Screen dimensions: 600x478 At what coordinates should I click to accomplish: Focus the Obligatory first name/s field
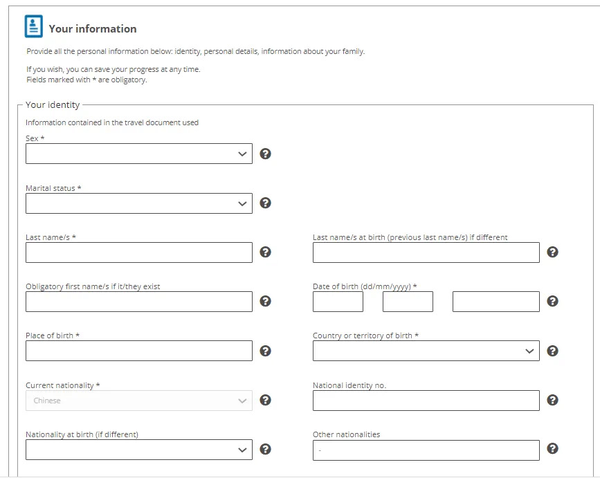tap(139, 301)
